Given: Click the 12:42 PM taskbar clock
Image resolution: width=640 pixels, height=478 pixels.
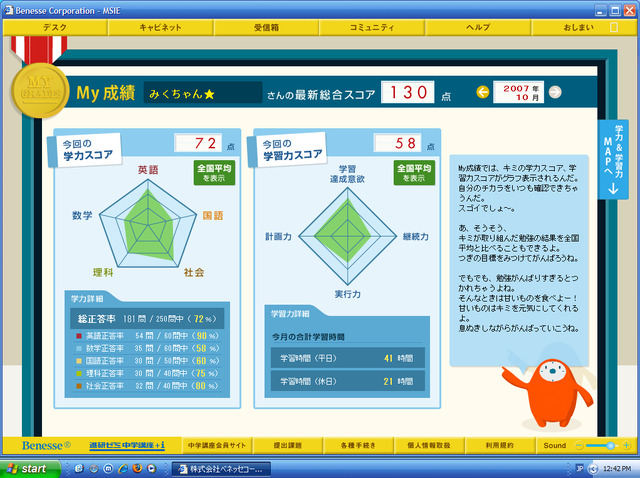Looking at the screenshot, I should point(617,469).
